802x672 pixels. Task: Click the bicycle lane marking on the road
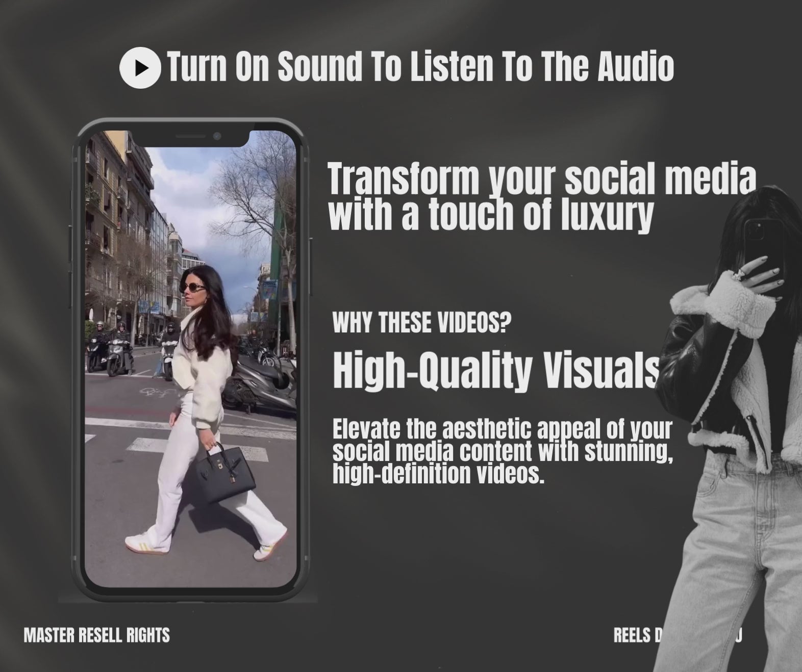tap(155, 392)
